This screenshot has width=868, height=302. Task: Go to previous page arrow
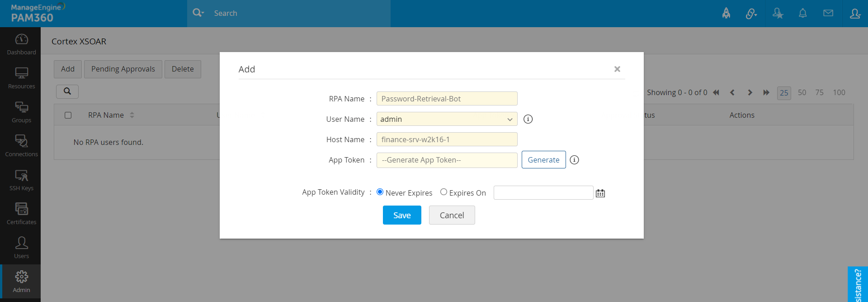[x=732, y=92]
